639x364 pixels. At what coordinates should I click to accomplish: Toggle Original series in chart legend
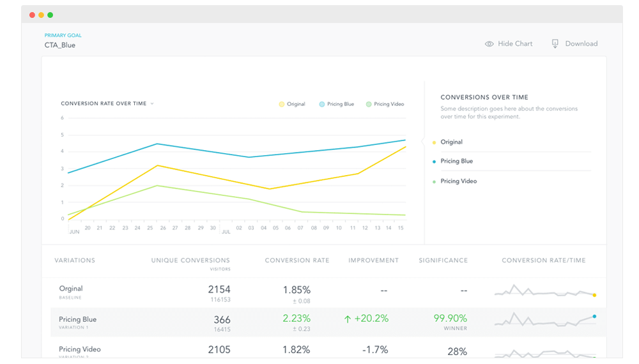pos(292,104)
